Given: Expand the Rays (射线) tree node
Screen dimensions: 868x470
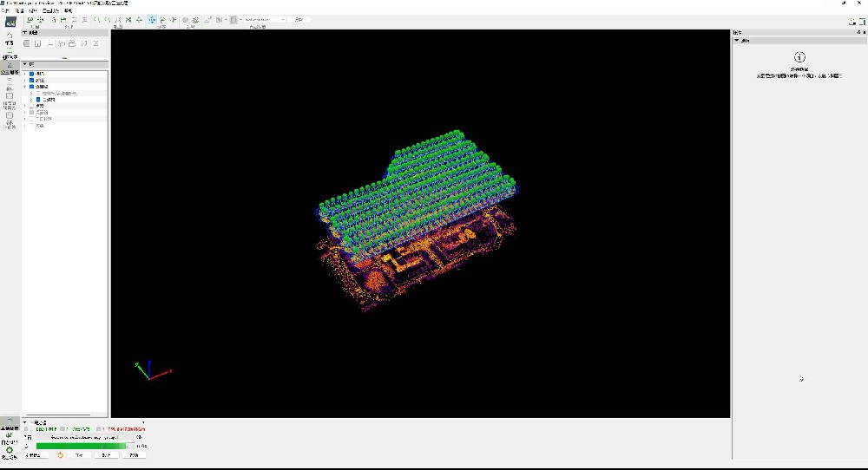Looking at the screenshot, I should pyautogui.click(x=25, y=80).
